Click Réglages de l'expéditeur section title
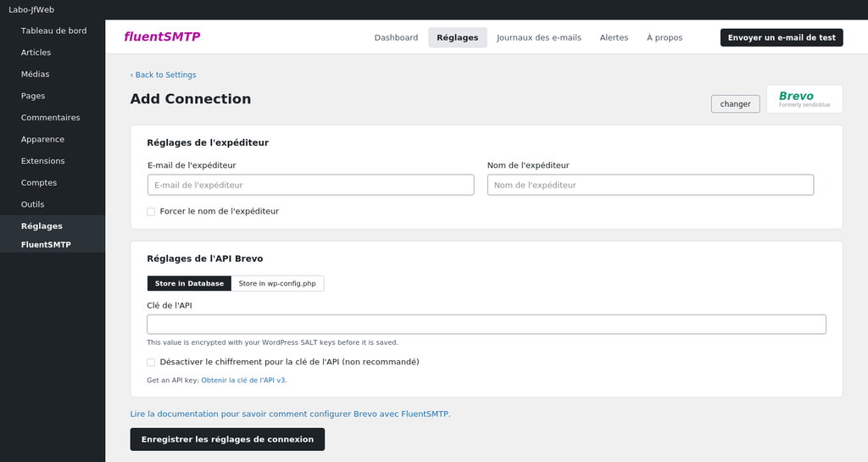The image size is (868, 462). pyautogui.click(x=208, y=142)
